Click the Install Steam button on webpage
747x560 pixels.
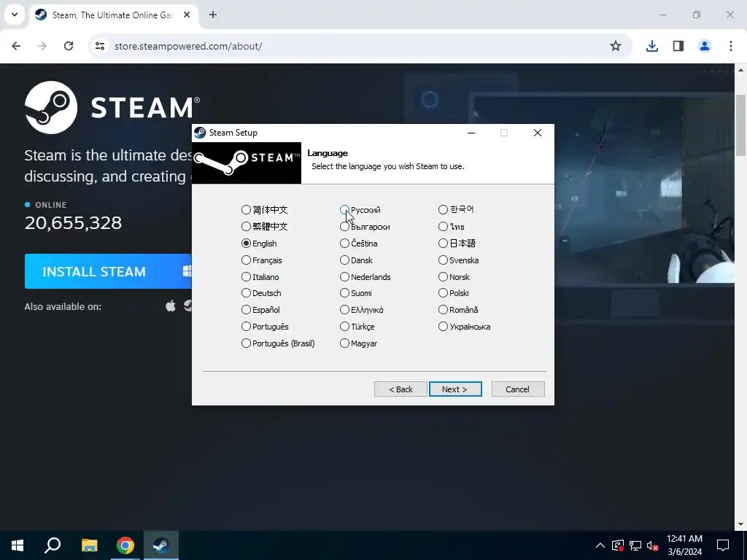click(108, 271)
